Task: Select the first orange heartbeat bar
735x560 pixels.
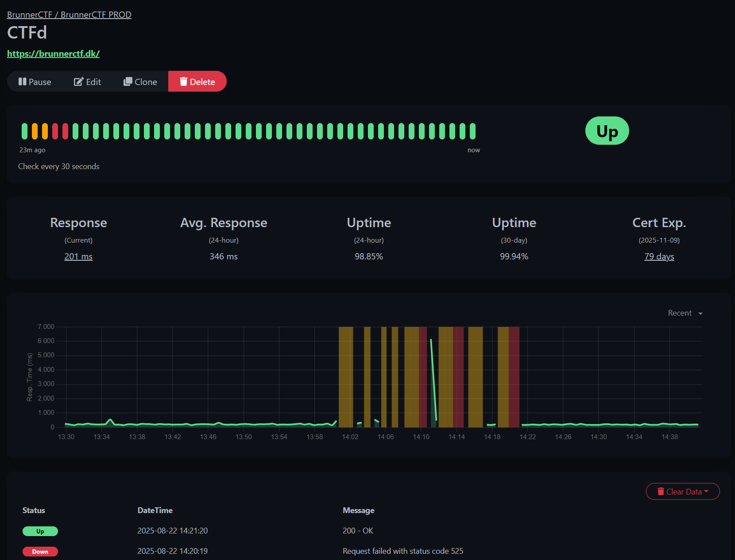Action: [x=35, y=131]
